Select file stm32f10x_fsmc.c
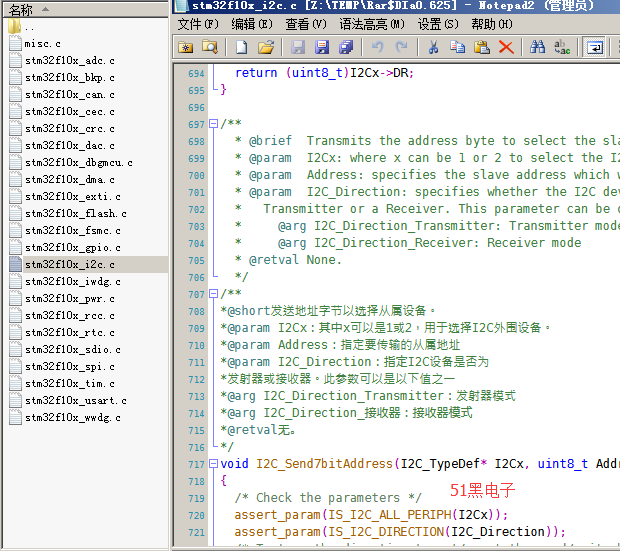 pos(73,231)
